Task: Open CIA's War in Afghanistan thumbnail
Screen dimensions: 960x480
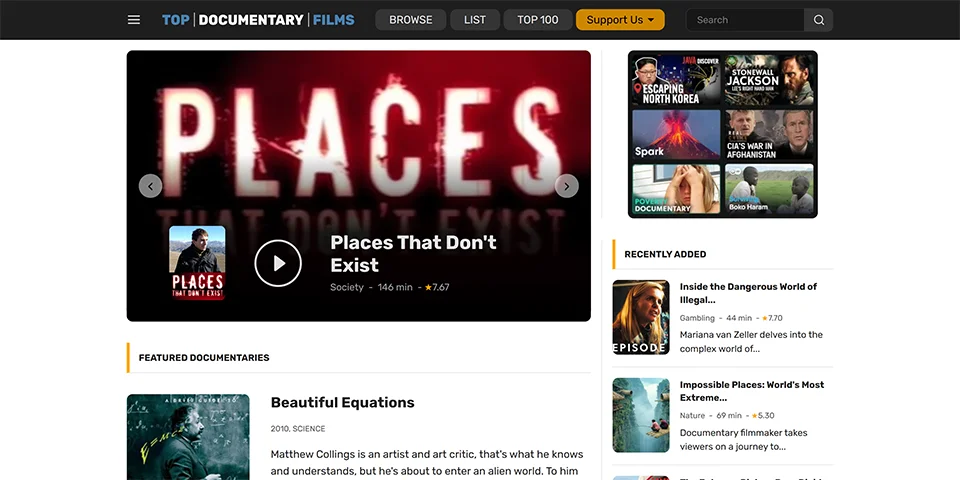Action: click(770, 135)
